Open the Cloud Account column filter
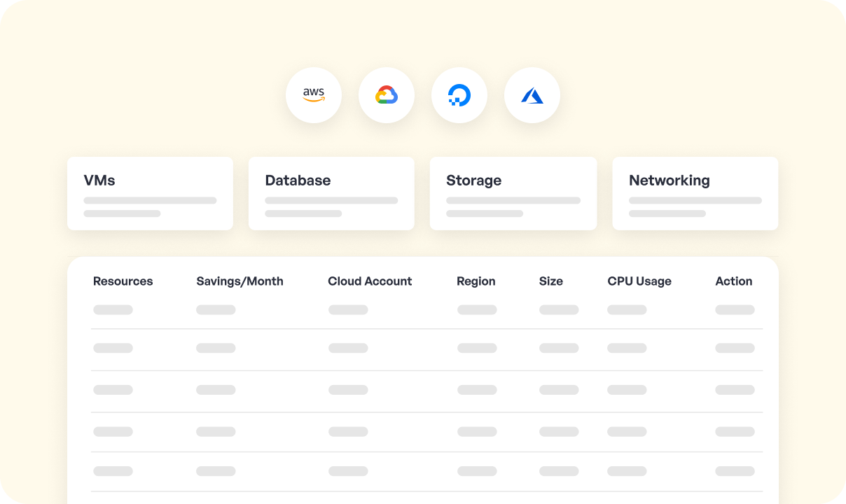846x504 pixels. (x=370, y=281)
